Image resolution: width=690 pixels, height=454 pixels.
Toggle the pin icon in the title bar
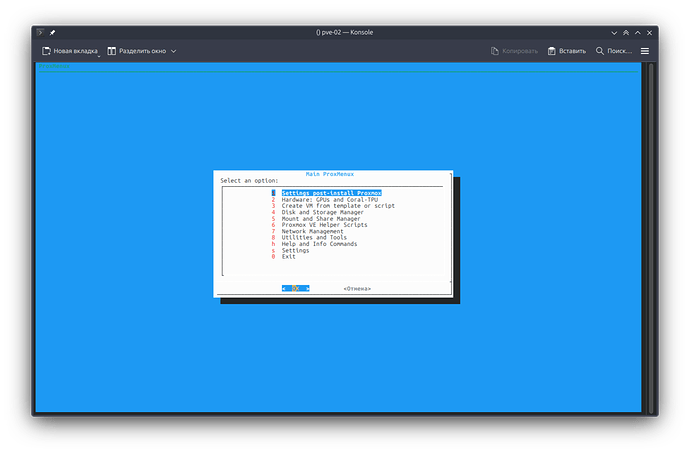52,32
